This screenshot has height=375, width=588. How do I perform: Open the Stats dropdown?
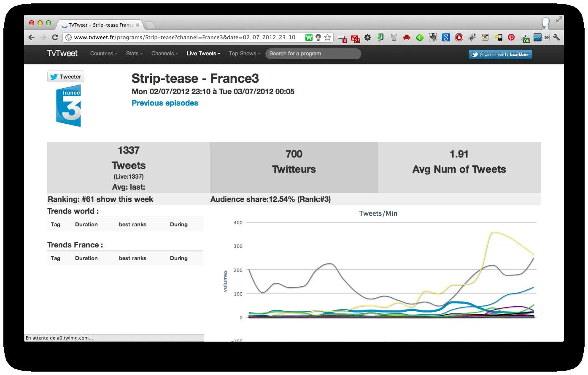134,54
